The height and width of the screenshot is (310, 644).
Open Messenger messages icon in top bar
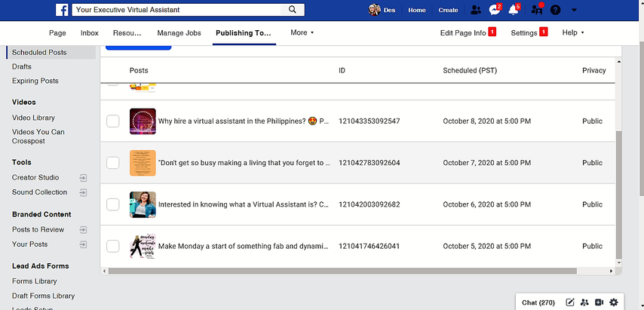[495, 10]
